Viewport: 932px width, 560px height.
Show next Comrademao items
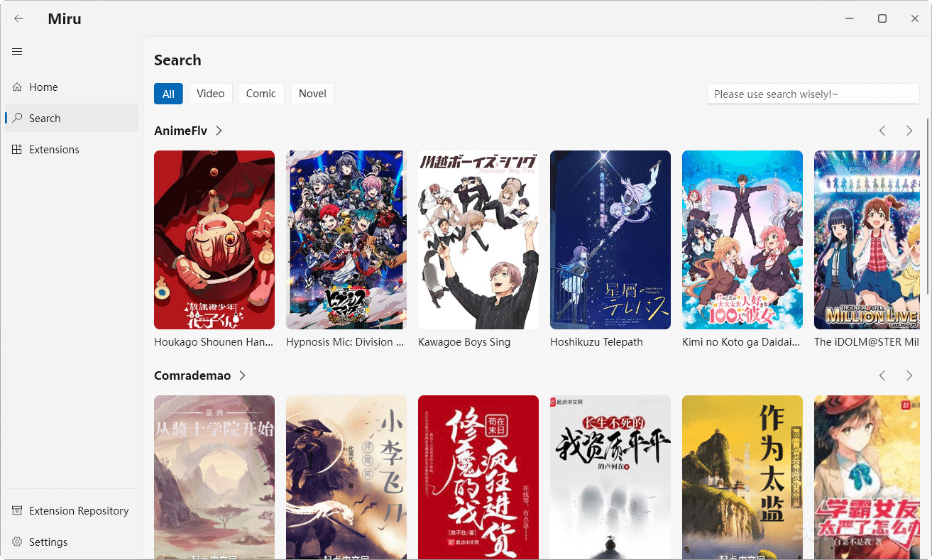(x=909, y=375)
